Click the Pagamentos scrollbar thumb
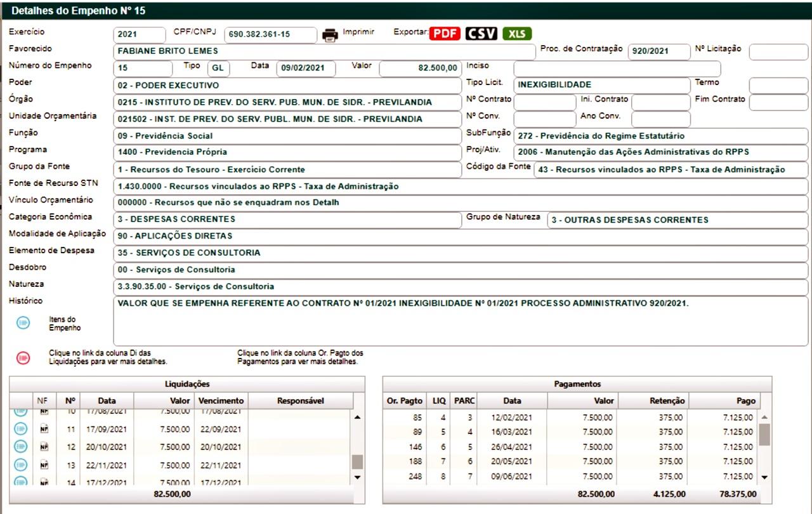The height and width of the screenshot is (514, 812). 764,435
